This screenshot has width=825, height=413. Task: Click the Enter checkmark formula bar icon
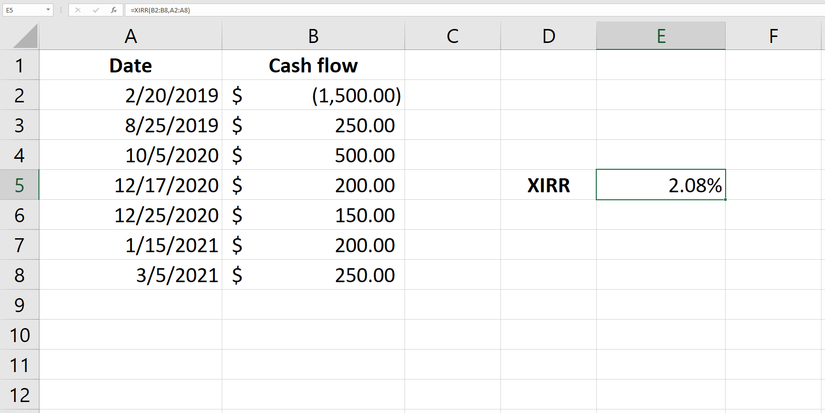[95, 10]
